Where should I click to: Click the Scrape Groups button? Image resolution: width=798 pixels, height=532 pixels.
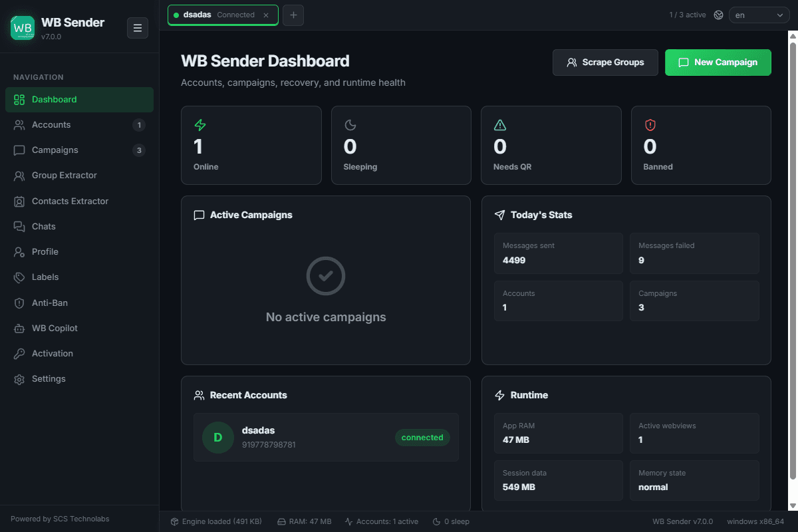coord(605,63)
